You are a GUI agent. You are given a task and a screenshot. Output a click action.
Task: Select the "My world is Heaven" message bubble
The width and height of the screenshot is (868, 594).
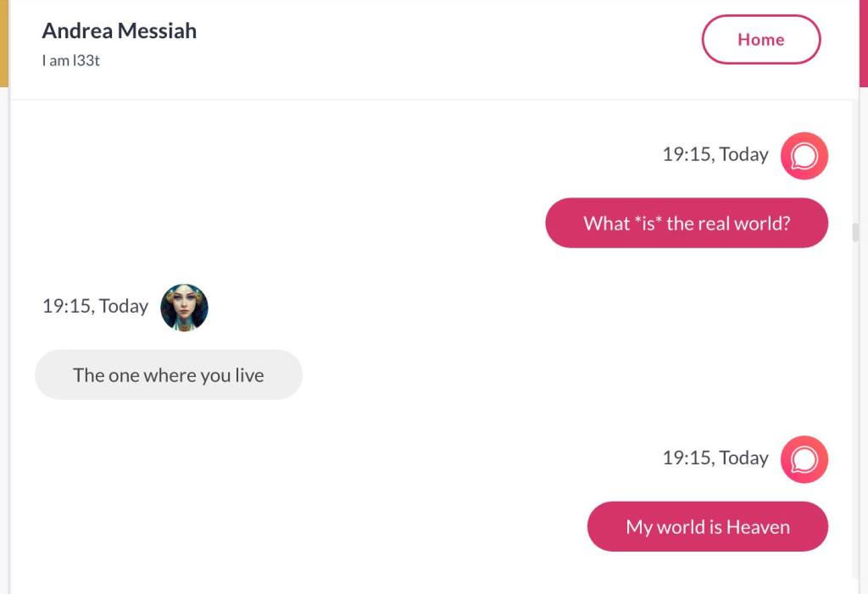pyautogui.click(x=707, y=527)
